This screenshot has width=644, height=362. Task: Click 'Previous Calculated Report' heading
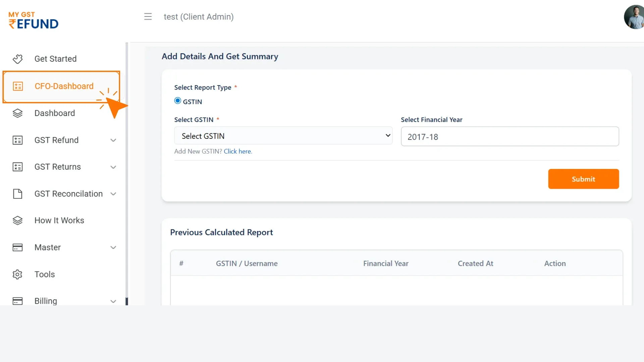[221, 232]
